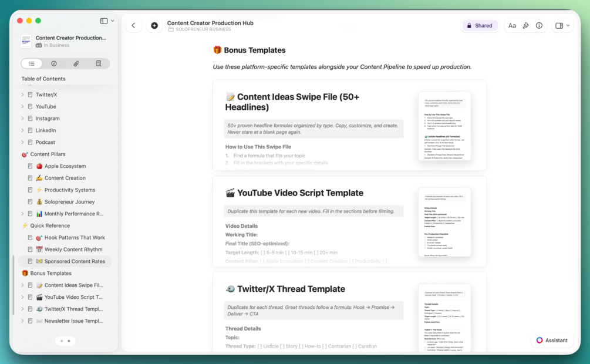Select Sponsored Content Rates item
590x364 pixels.
click(x=65, y=261)
